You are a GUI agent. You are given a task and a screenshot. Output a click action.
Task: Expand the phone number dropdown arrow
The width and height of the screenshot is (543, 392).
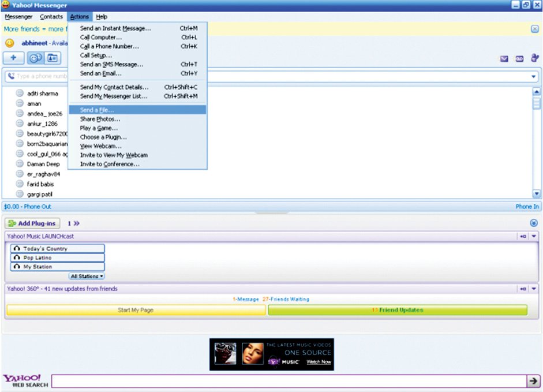[x=533, y=76]
